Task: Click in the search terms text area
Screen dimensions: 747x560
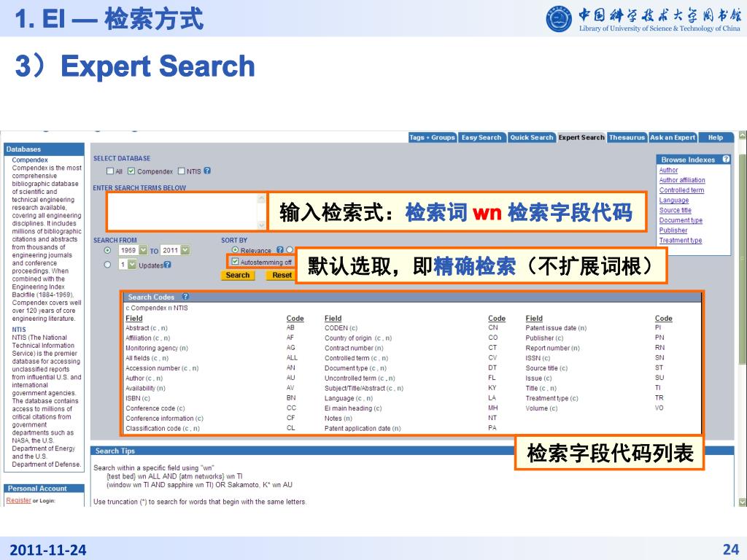Action: click(183, 211)
